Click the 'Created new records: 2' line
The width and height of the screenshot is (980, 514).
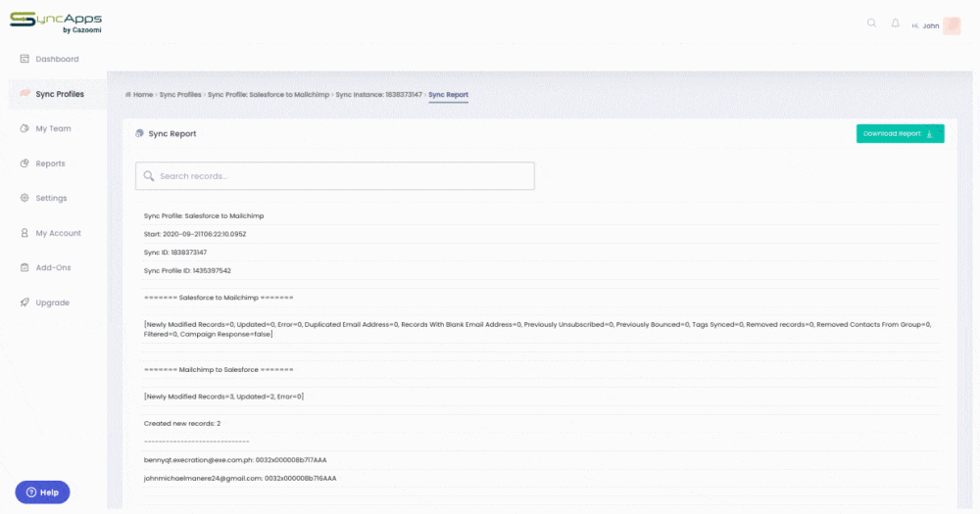pyautogui.click(x=182, y=424)
